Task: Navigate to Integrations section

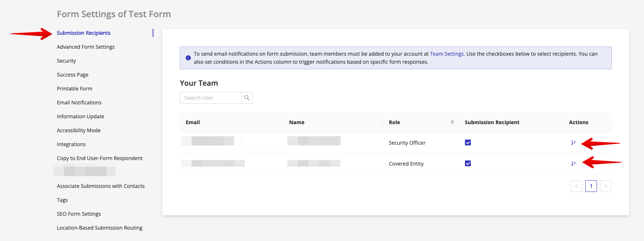Action: (71, 144)
